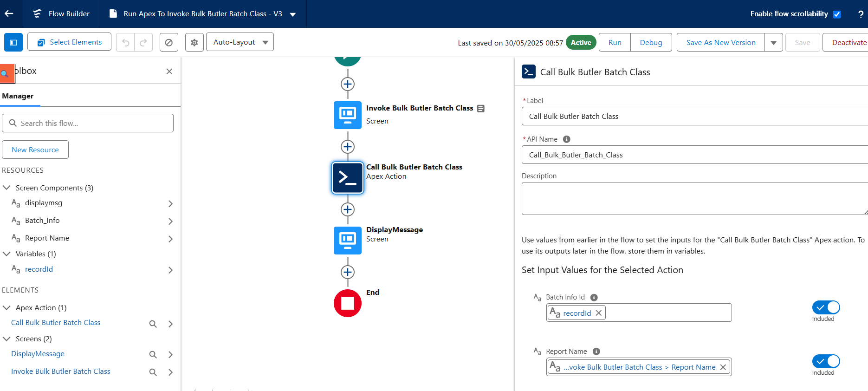The width and height of the screenshot is (868, 391).
Task: Add element below Invoke Bulk Butler screen
Action: [x=348, y=147]
